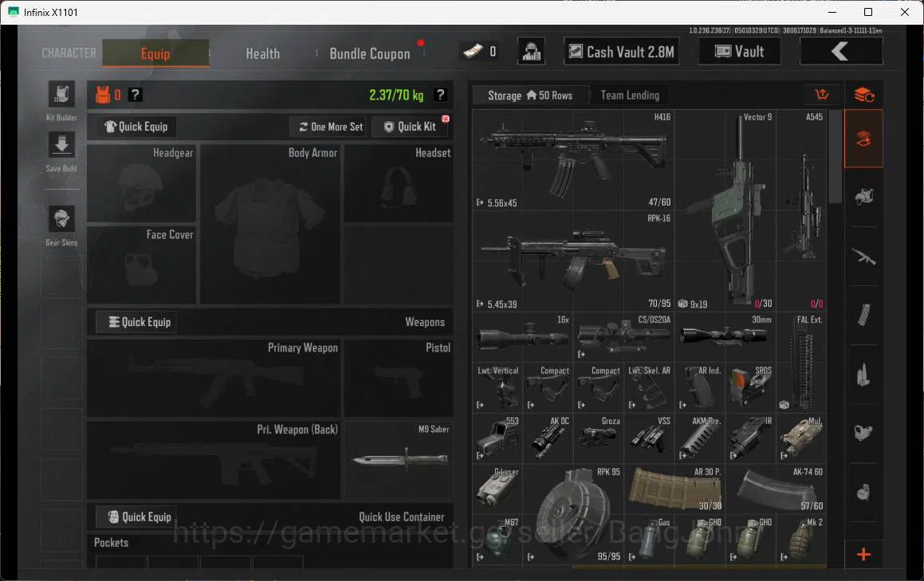
Task: Select the 30mm scope
Action: click(725, 338)
